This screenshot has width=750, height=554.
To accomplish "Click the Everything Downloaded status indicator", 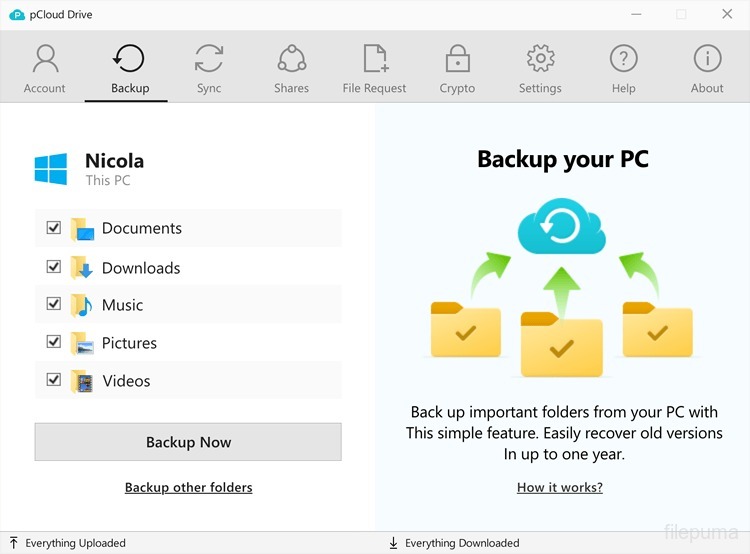I will [454, 543].
